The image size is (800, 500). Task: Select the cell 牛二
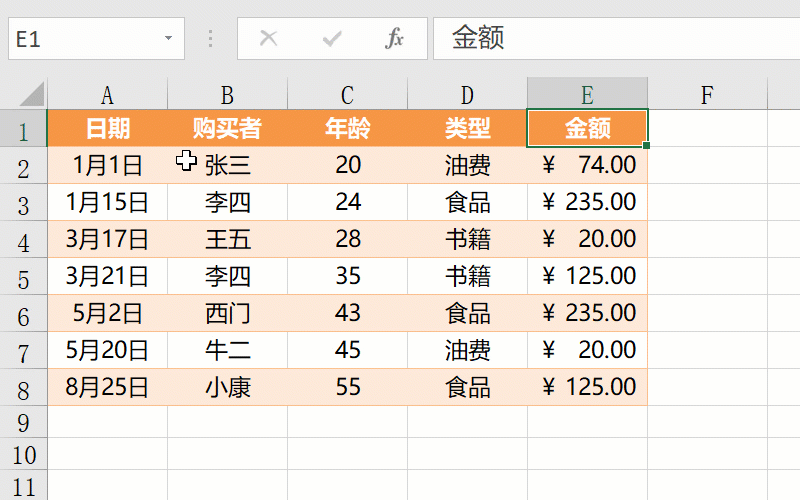pyautogui.click(x=228, y=350)
